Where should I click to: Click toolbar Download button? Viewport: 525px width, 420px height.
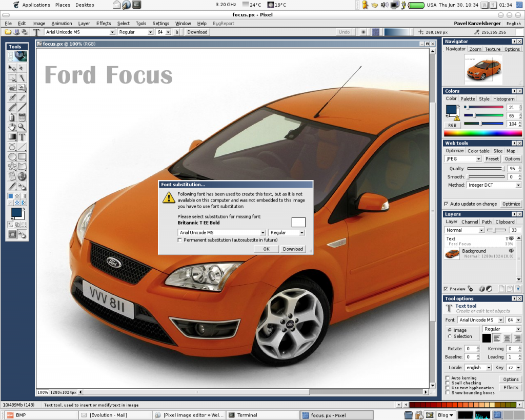pyautogui.click(x=197, y=32)
